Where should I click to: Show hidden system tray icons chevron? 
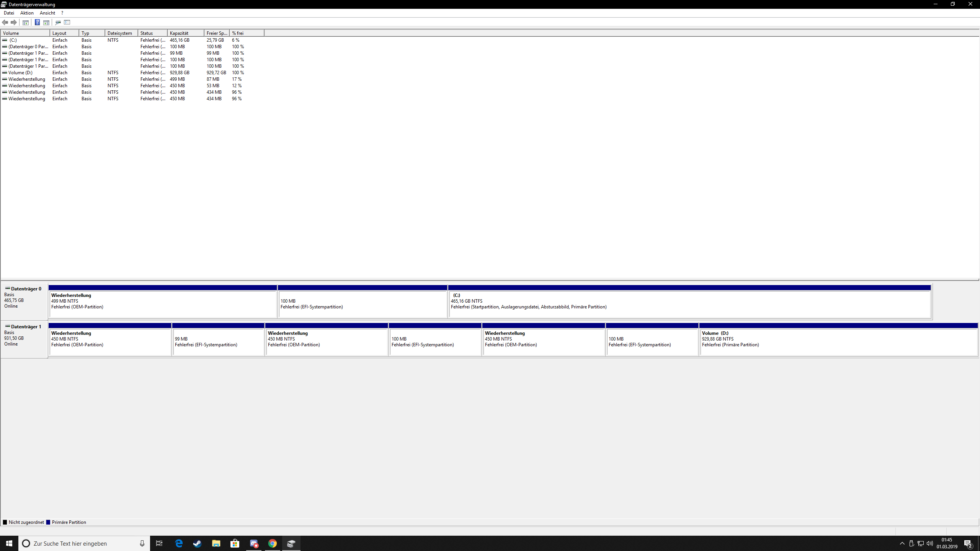(x=902, y=543)
